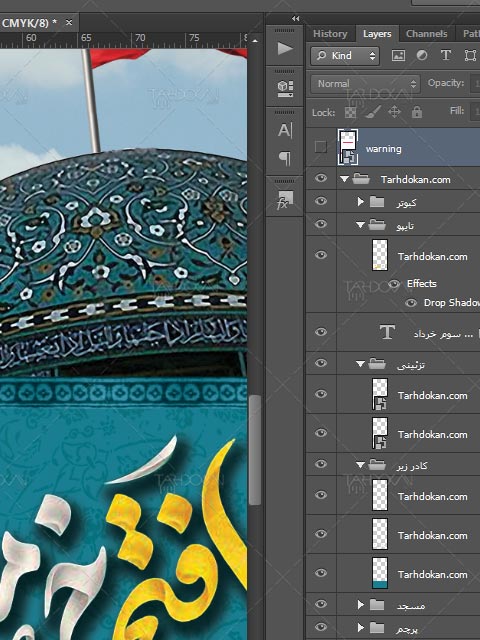Hide the تزئینی group

click(x=321, y=362)
